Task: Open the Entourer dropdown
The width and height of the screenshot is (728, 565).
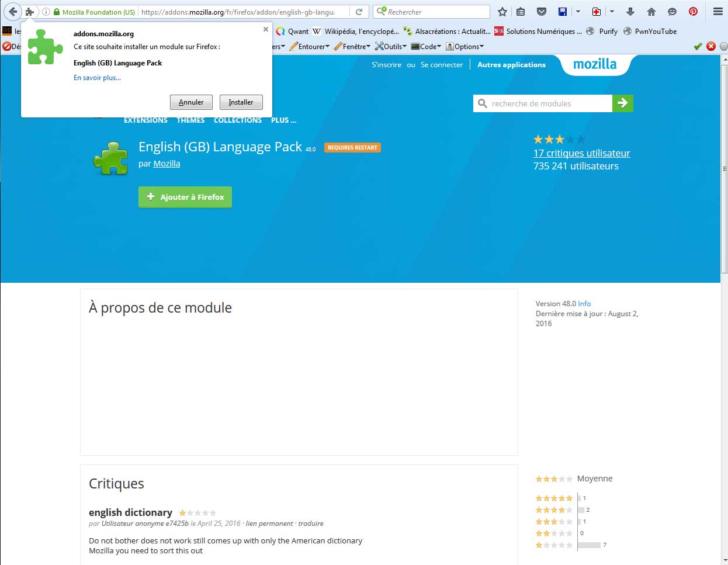Action: [x=310, y=47]
